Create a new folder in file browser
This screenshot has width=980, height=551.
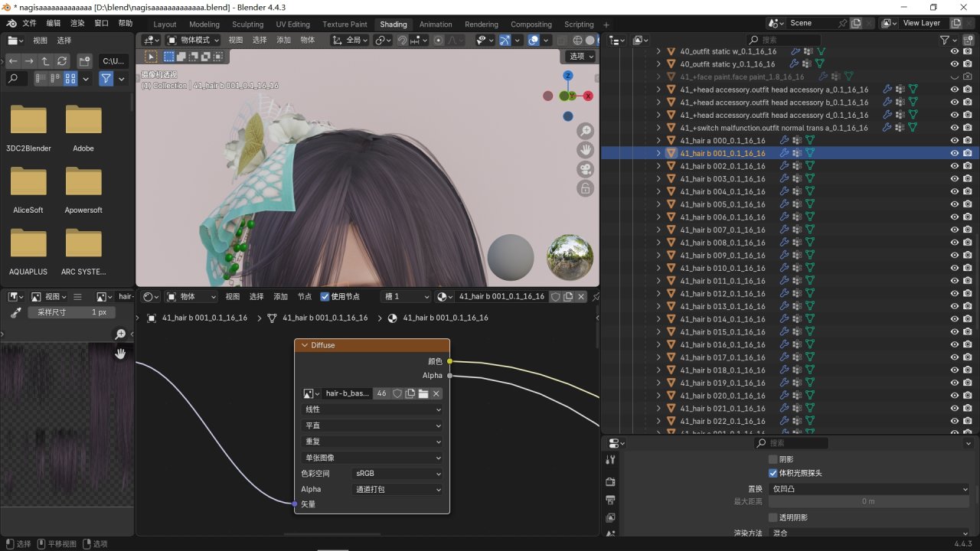[84, 60]
